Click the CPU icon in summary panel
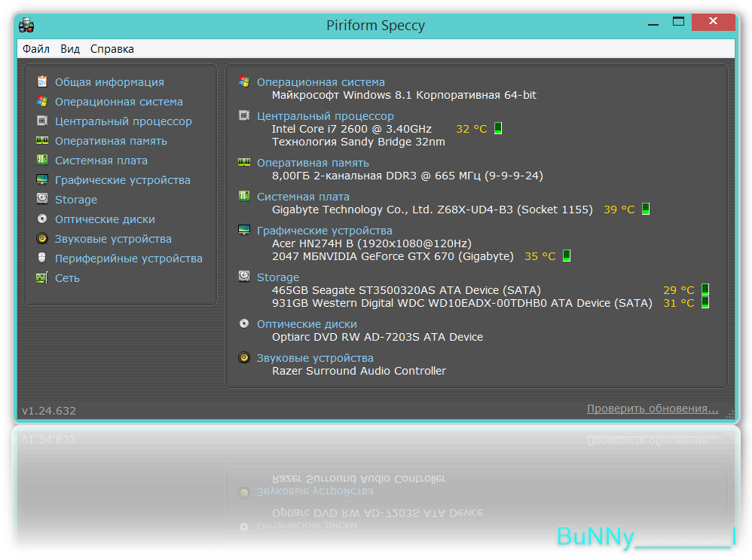The width and height of the screenshot is (752, 560). tap(244, 115)
